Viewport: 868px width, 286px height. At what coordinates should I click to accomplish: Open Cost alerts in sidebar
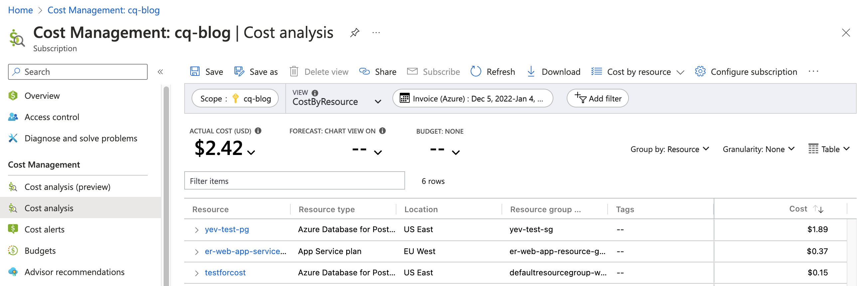click(45, 229)
